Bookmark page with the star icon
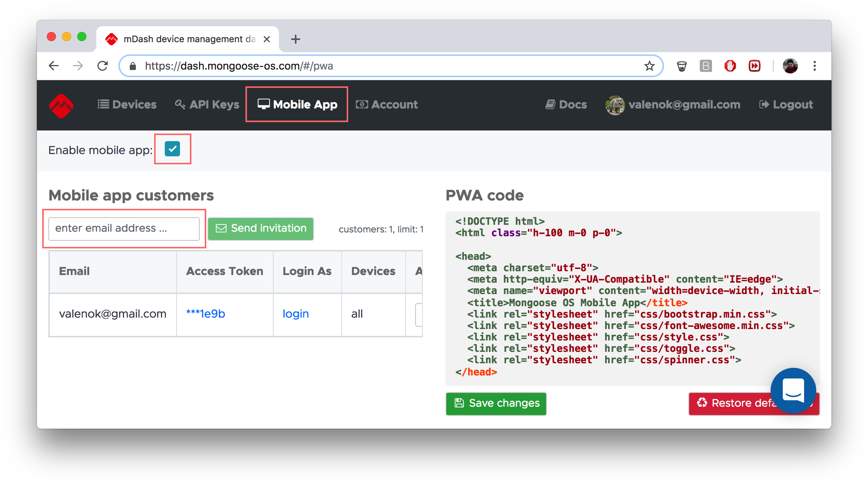This screenshot has width=868, height=485. coord(650,66)
